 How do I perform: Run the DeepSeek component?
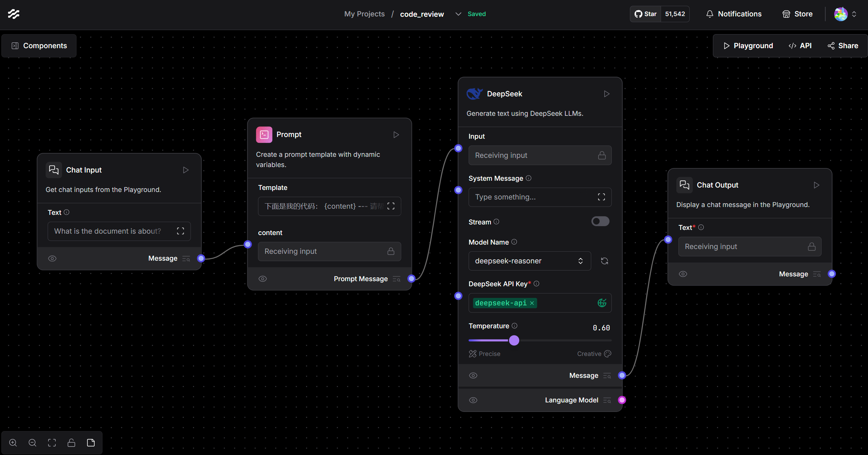click(606, 94)
